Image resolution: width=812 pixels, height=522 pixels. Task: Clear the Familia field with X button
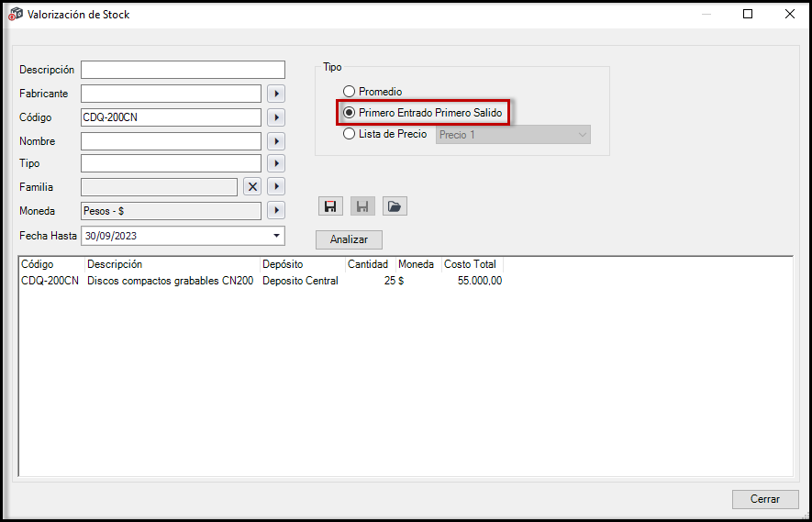[252, 186]
